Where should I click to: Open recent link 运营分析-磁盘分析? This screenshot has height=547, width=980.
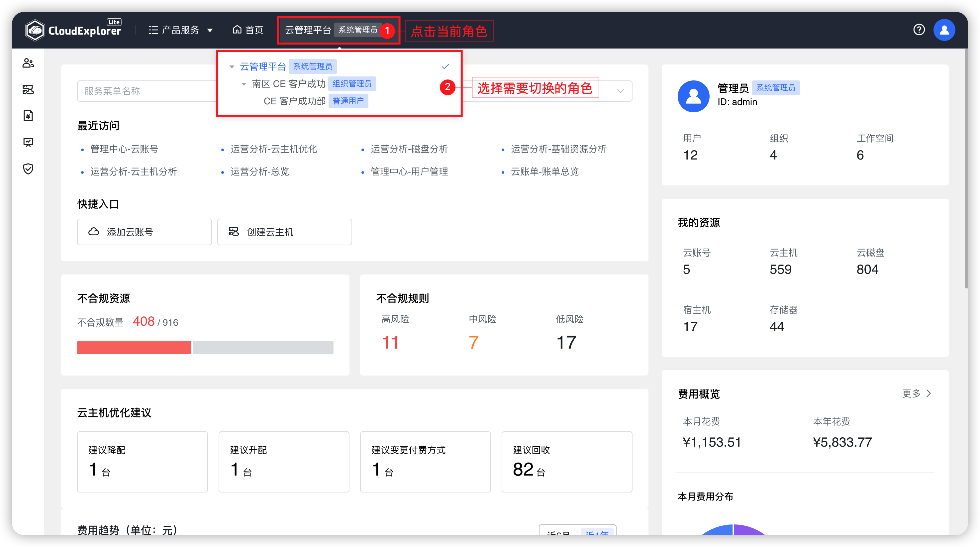409,149
